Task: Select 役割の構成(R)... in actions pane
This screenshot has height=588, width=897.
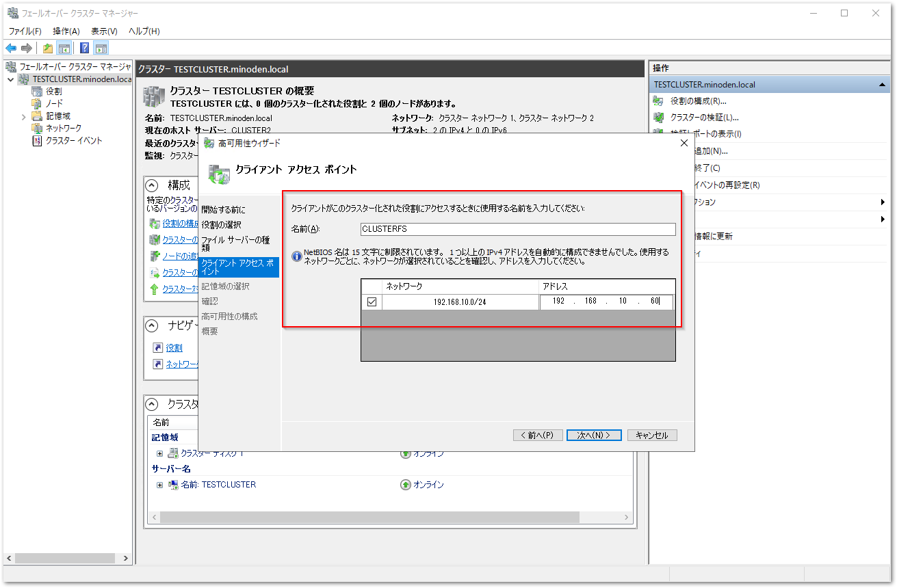Action: pyautogui.click(x=699, y=101)
